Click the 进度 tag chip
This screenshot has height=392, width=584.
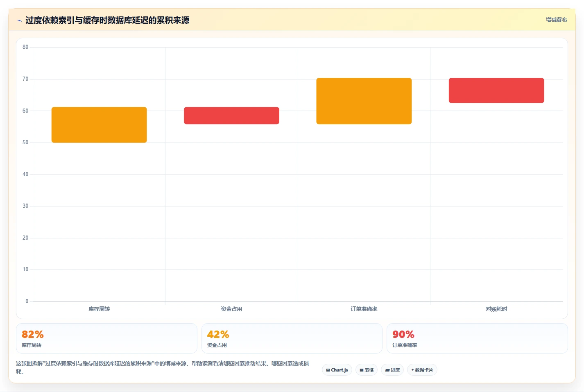(392, 370)
